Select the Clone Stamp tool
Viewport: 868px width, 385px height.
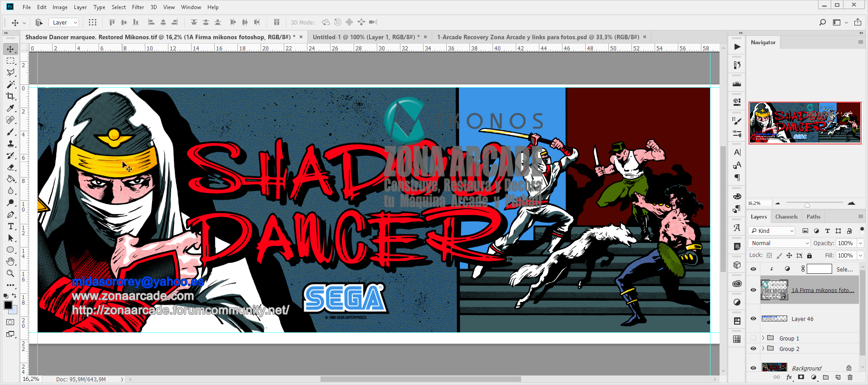(x=10, y=143)
